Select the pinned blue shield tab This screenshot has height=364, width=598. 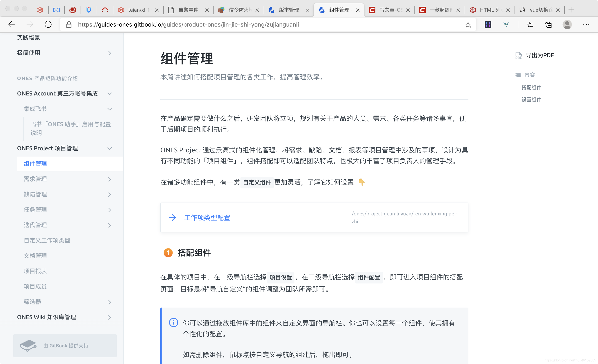89,10
